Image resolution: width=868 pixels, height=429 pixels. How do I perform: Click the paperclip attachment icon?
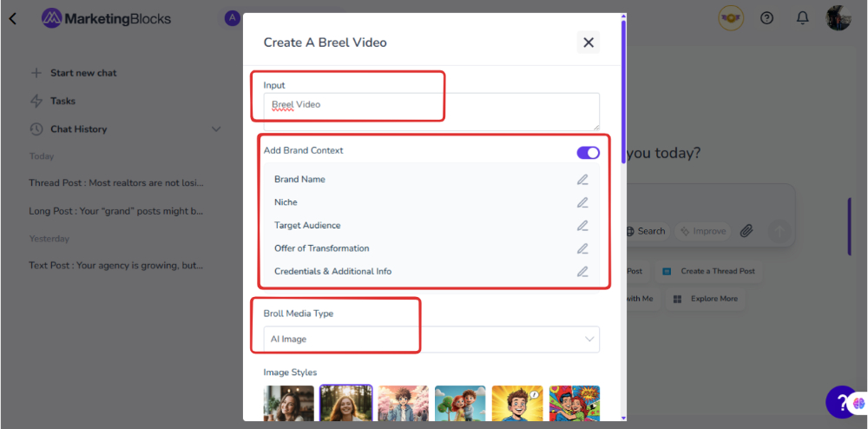[x=746, y=231]
